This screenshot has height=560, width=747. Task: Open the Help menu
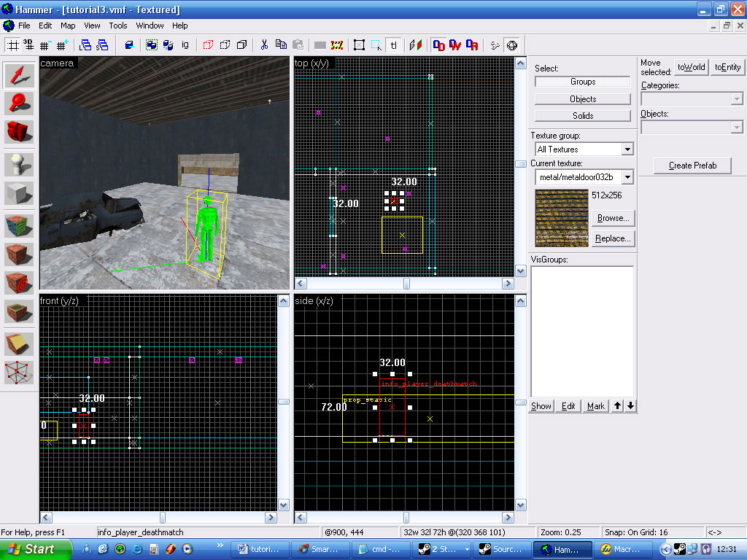[179, 26]
